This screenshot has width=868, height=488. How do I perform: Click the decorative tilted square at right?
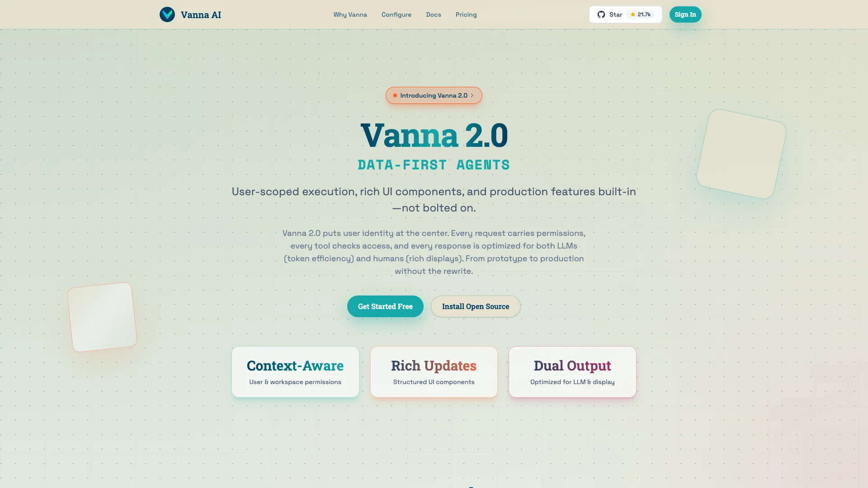tap(741, 154)
